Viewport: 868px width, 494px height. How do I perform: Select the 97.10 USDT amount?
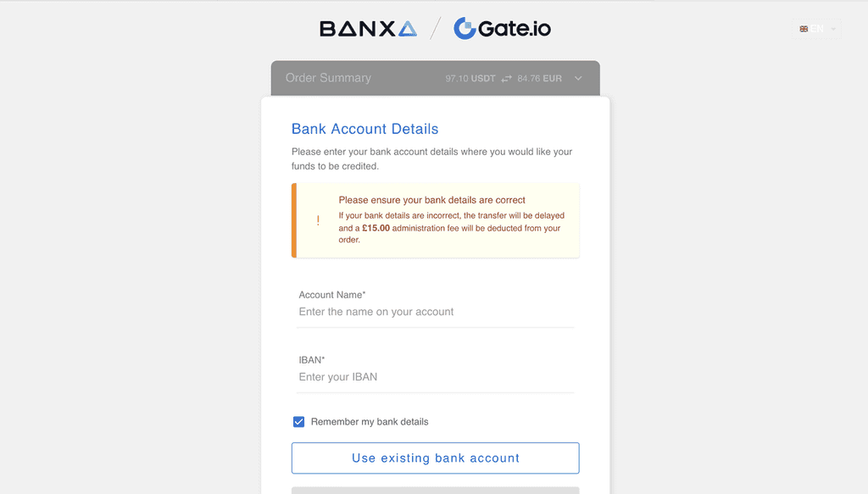(x=470, y=79)
